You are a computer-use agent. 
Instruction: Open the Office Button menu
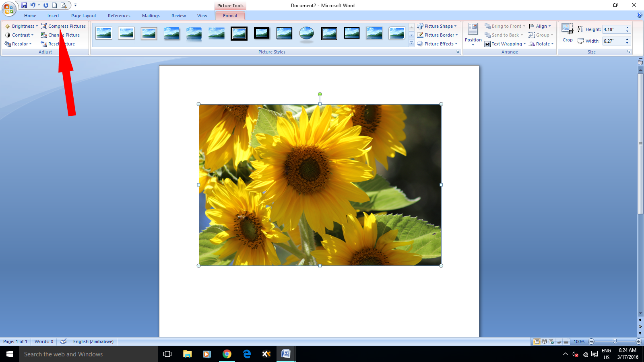(x=8, y=8)
